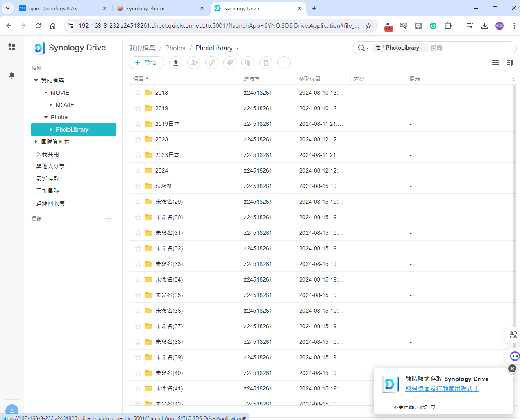Switch list view mode icon
Viewport: 520px width, 420px height.
click(x=495, y=63)
